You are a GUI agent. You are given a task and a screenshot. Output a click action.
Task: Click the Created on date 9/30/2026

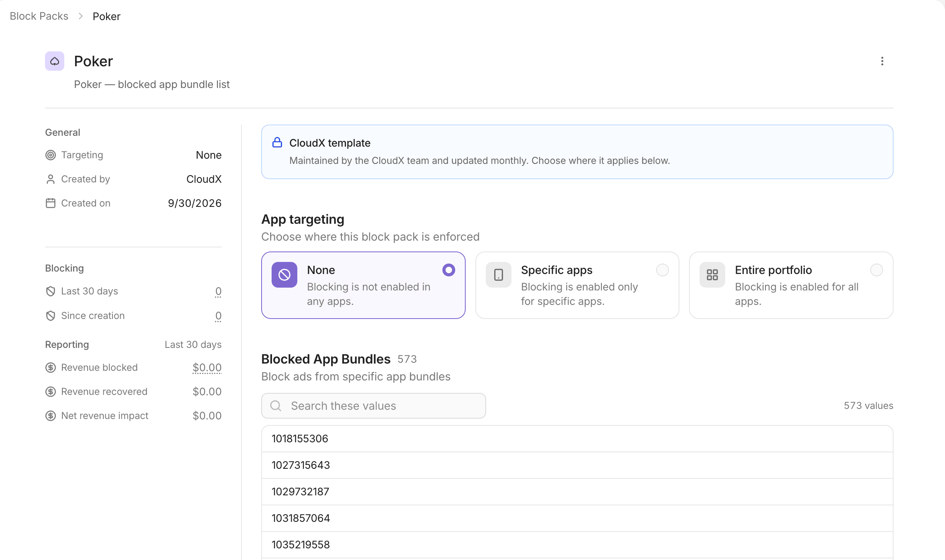click(x=195, y=203)
